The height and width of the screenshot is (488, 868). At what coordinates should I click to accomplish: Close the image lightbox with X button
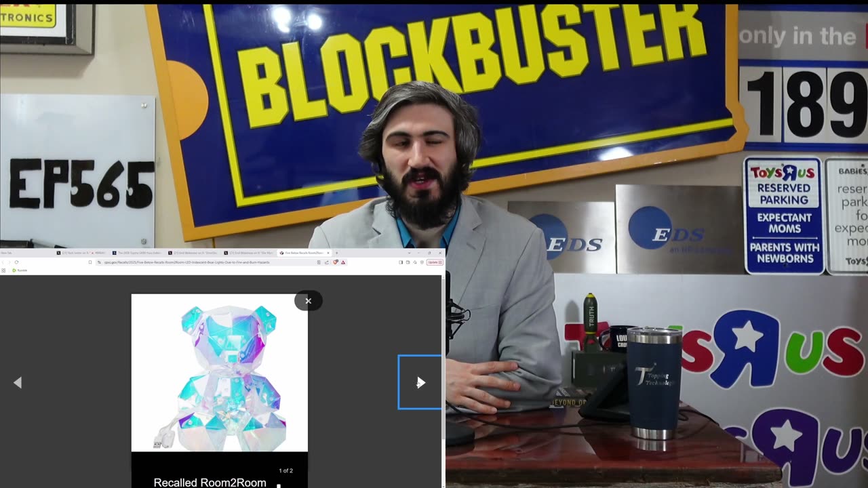click(308, 301)
